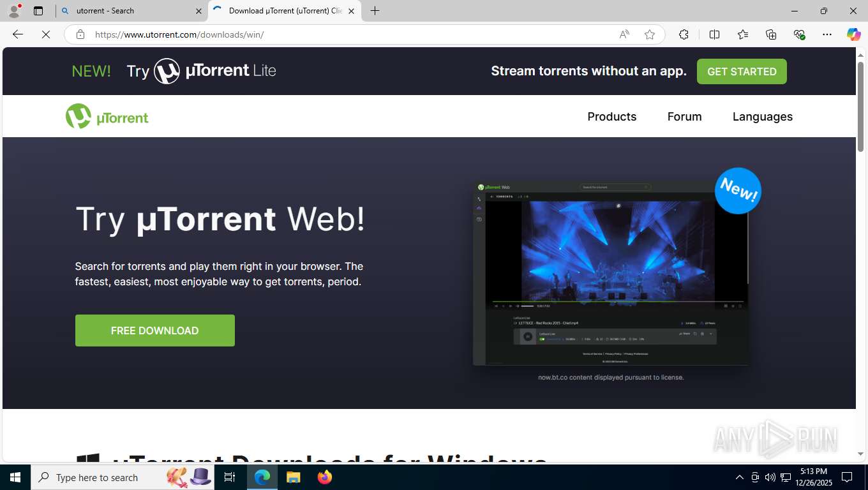Viewport: 868px width, 490px height.
Task: Open Task View on the taskbar
Action: (230, 477)
